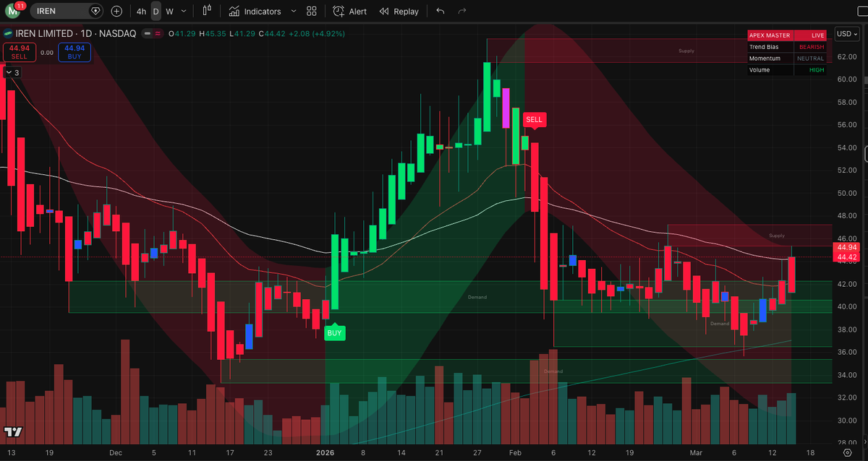Click the upper Supply zone label near 62
Viewport: 868px width, 461px height.
point(686,51)
